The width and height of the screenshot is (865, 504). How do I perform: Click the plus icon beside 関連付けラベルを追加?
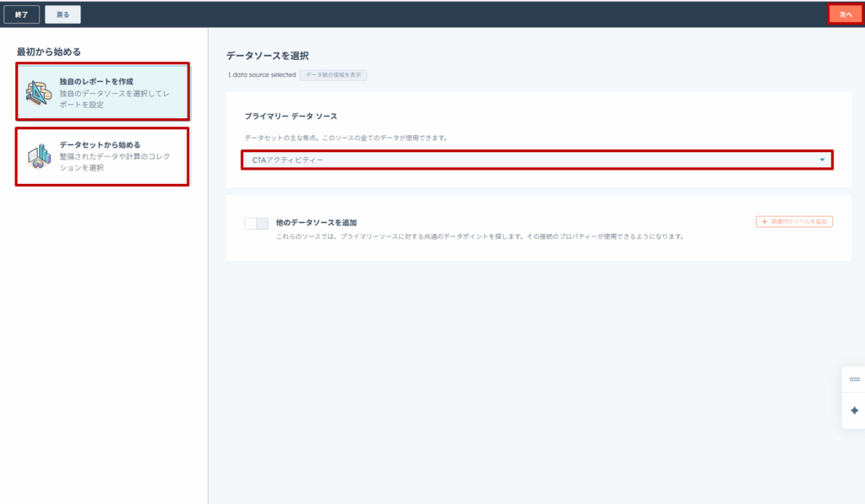(764, 222)
